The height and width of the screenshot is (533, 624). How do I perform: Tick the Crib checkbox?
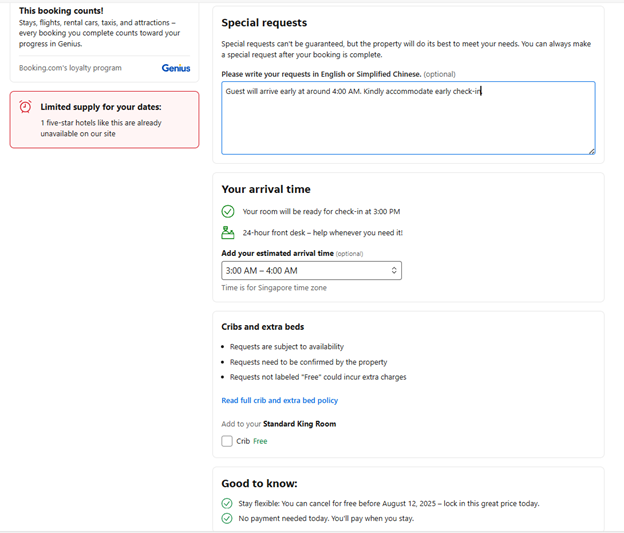click(x=227, y=441)
